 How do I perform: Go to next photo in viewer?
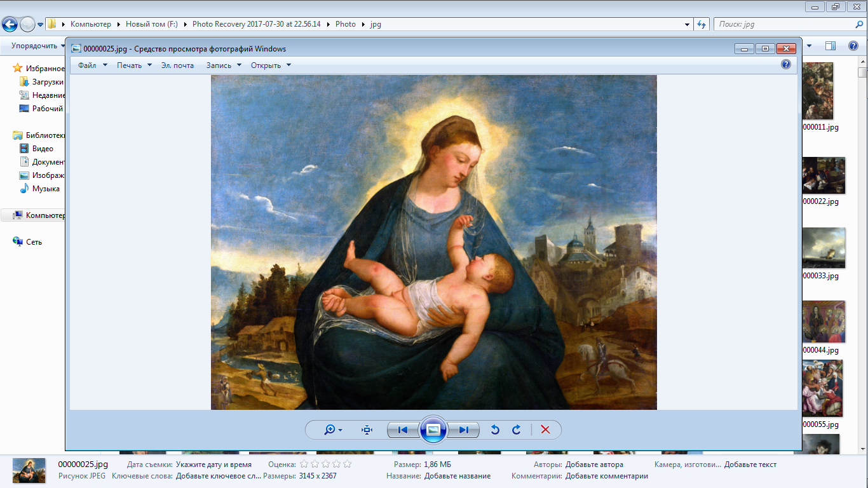click(x=463, y=430)
